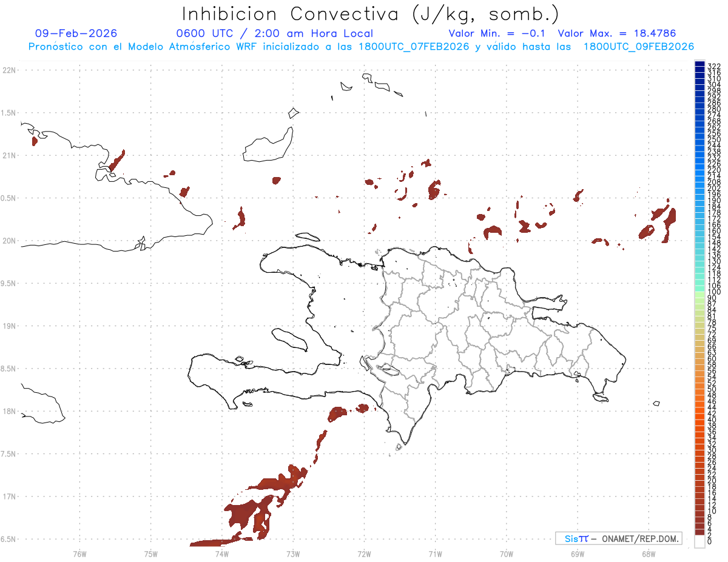The width and height of the screenshot is (728, 562).
Task: Click the "Pronóstico con el Modelo Atmósferico WRF" line
Action: [x=361, y=47]
